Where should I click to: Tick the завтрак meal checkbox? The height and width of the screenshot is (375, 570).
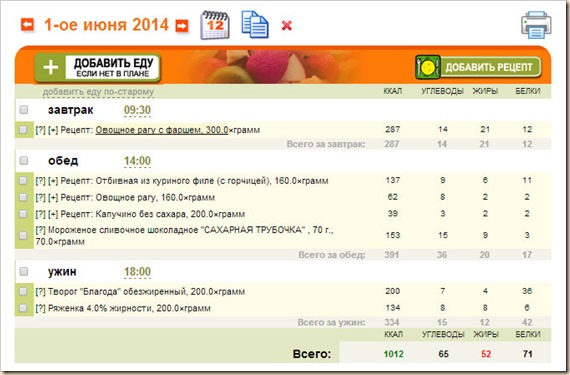(x=24, y=109)
